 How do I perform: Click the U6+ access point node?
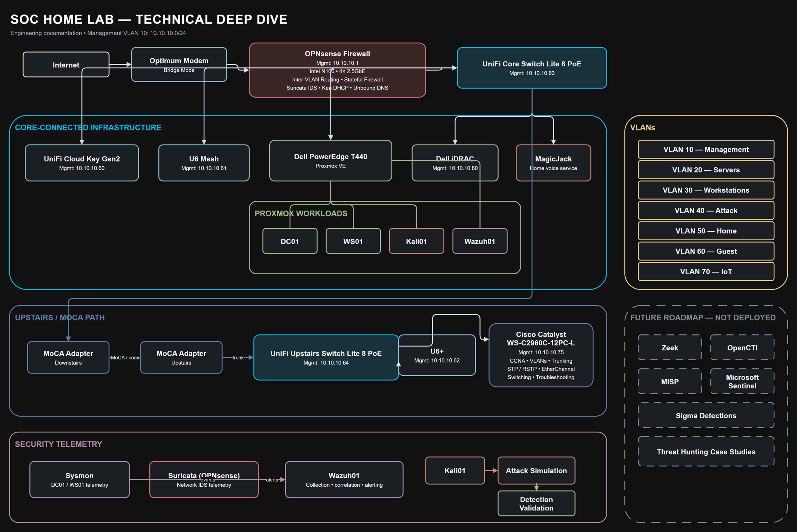coord(437,355)
